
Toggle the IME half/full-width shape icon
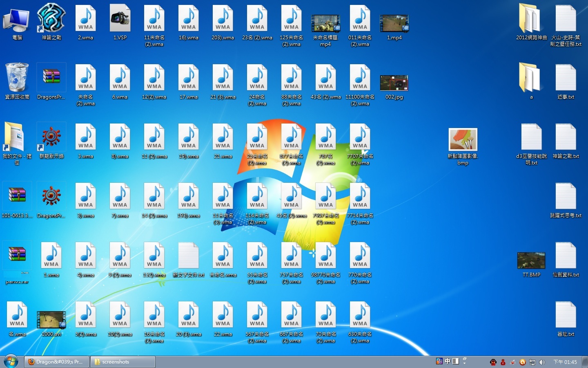pos(456,361)
